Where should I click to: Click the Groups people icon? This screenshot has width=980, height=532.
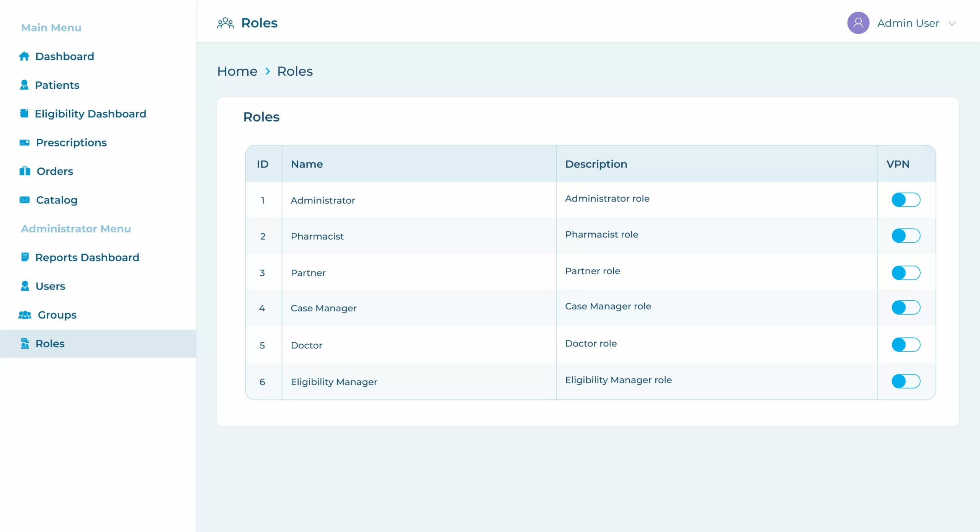click(x=24, y=315)
